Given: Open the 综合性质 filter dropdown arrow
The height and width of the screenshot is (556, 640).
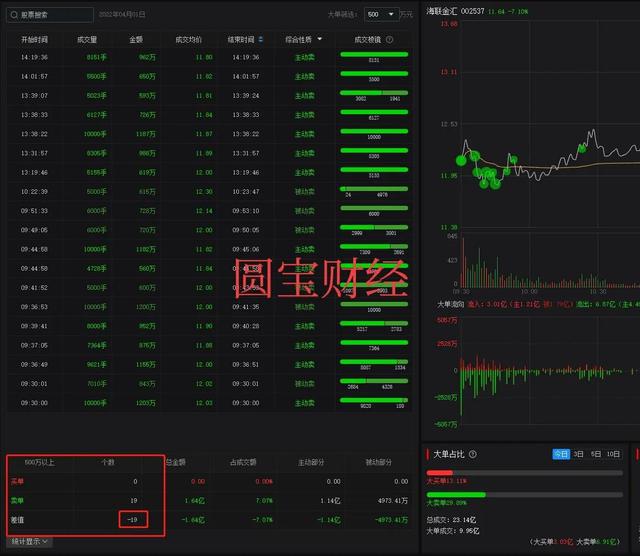Looking at the screenshot, I should tap(320, 39).
